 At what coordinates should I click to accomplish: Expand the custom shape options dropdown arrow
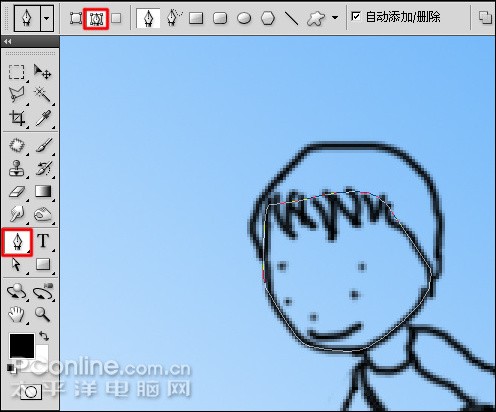click(335, 18)
